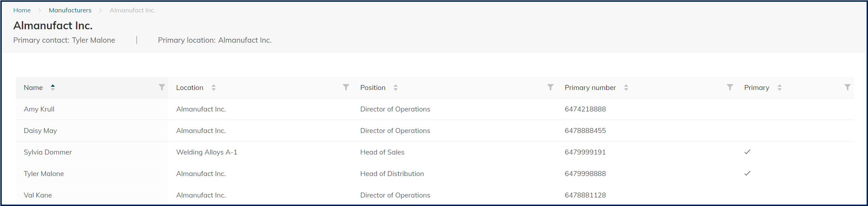Click Welding Alloys A-1 location cell
This screenshot has width=868, height=206.
point(207,152)
